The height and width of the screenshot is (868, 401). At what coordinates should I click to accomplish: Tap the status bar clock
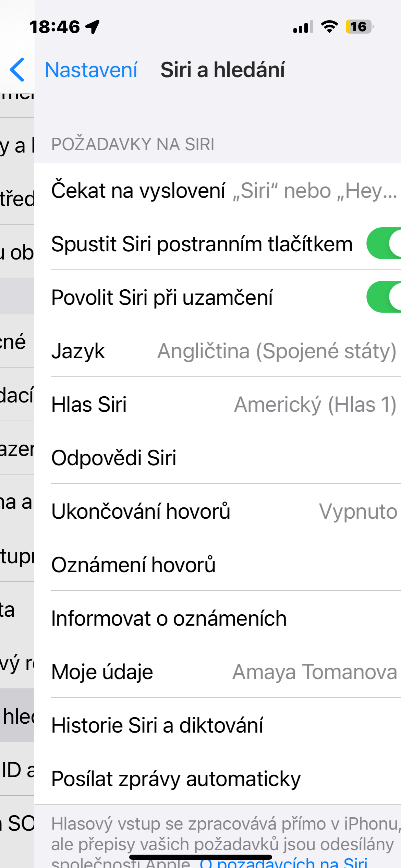pos(55,27)
